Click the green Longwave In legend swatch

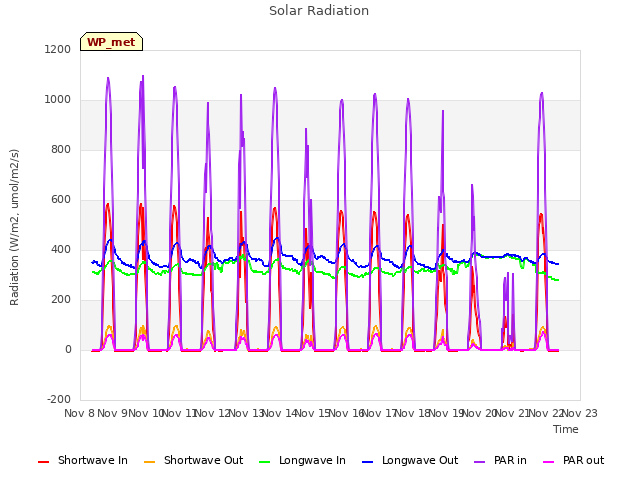[x=264, y=462]
